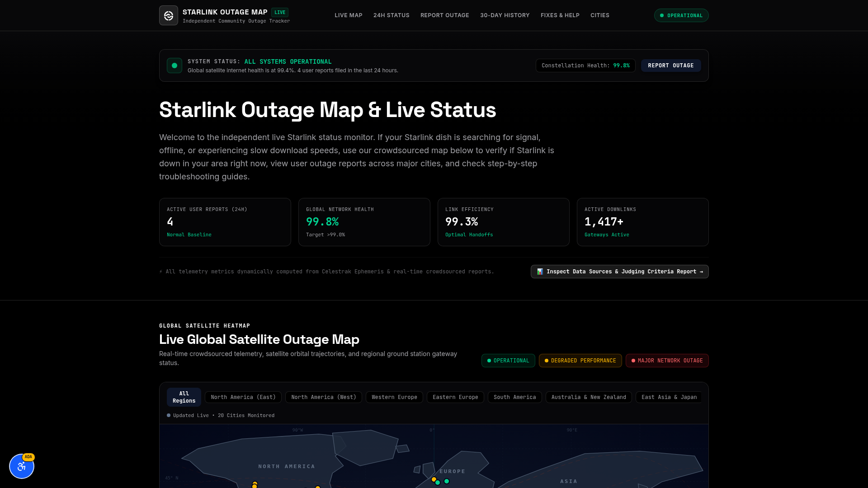Select the Eastern Europe region chip
This screenshot has height=488, width=868.
(x=455, y=397)
